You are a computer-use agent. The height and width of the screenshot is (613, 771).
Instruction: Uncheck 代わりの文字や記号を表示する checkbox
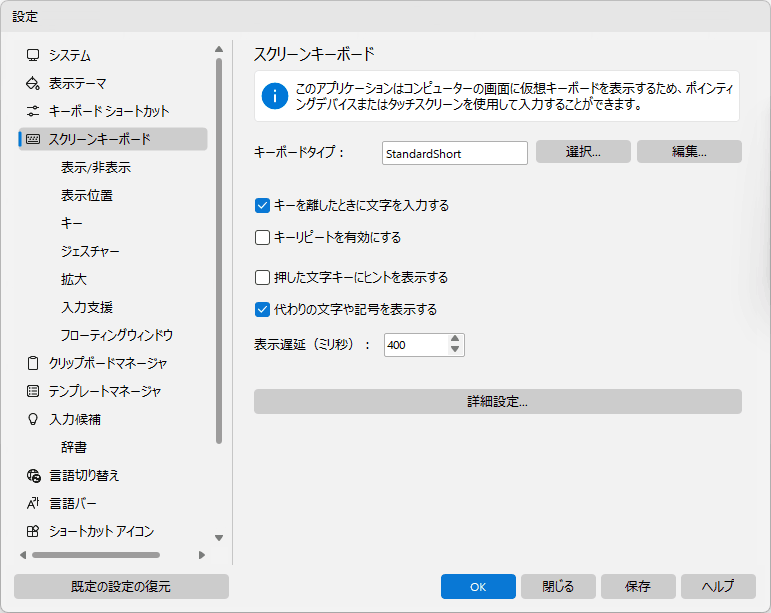pyautogui.click(x=262, y=310)
